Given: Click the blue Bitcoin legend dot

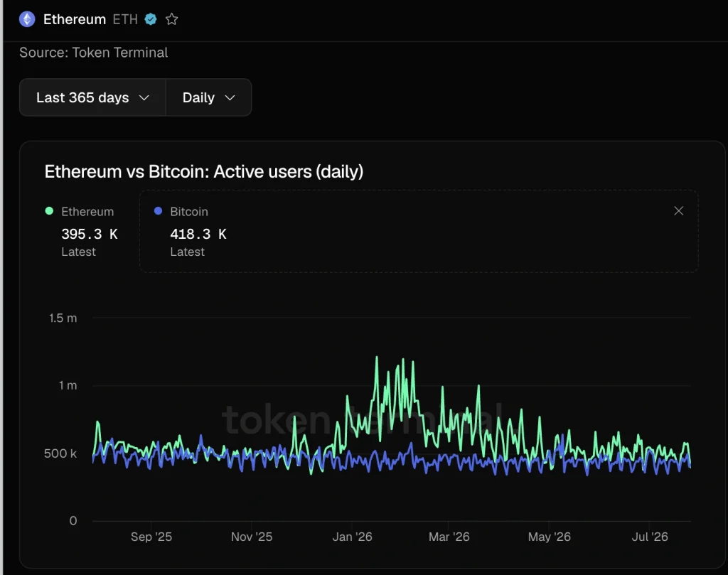Looking at the screenshot, I should (x=158, y=210).
